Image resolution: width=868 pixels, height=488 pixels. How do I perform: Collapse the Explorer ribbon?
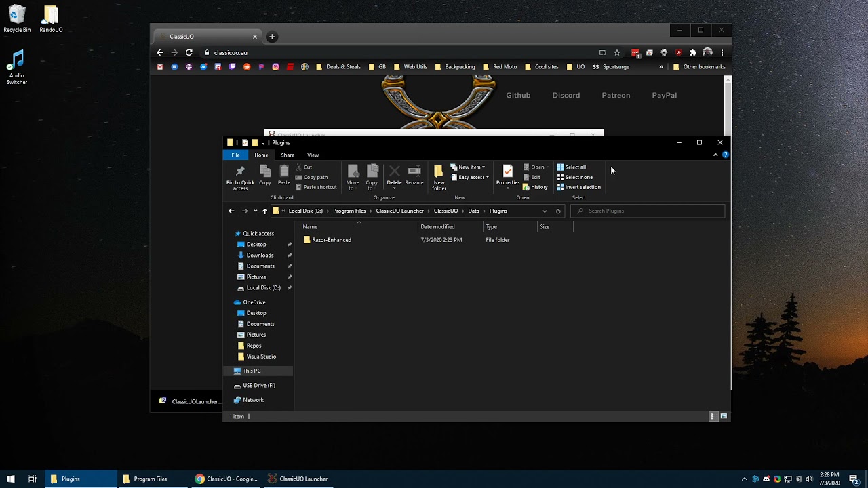(x=715, y=155)
